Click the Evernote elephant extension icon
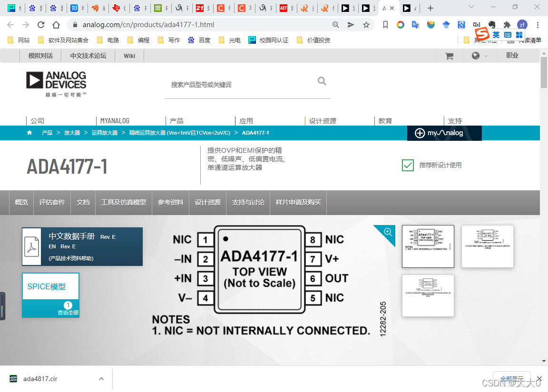 tap(492, 25)
